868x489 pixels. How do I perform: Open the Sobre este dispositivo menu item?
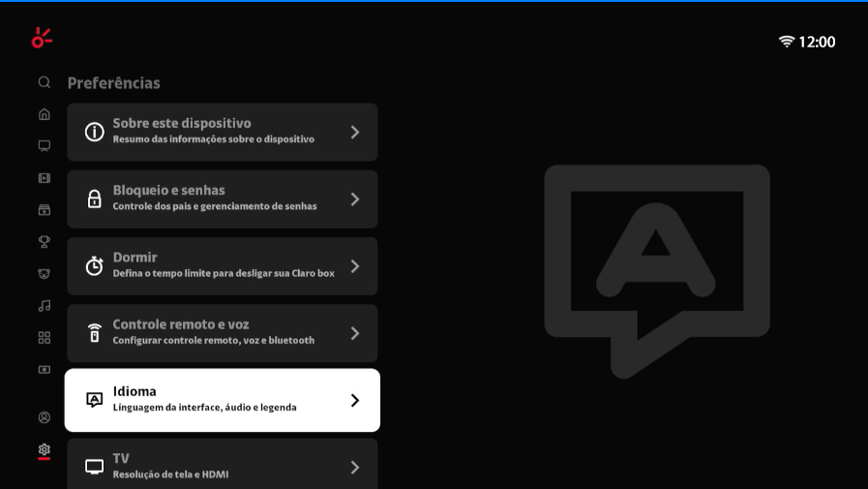(222, 132)
